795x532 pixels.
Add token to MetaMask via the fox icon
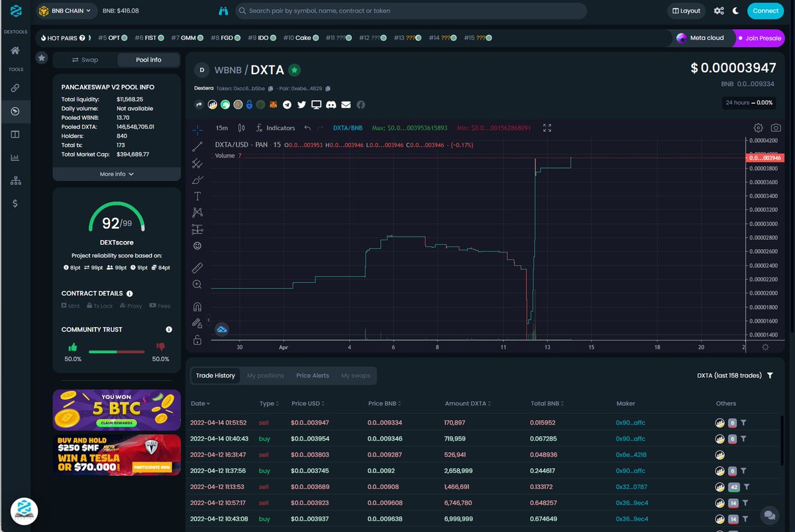273,105
